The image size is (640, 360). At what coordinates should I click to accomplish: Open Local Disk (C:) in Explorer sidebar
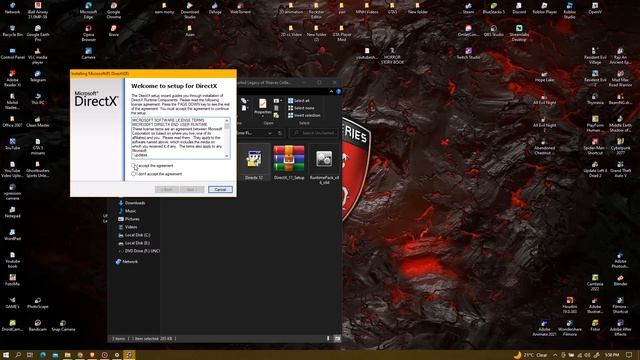(137, 235)
